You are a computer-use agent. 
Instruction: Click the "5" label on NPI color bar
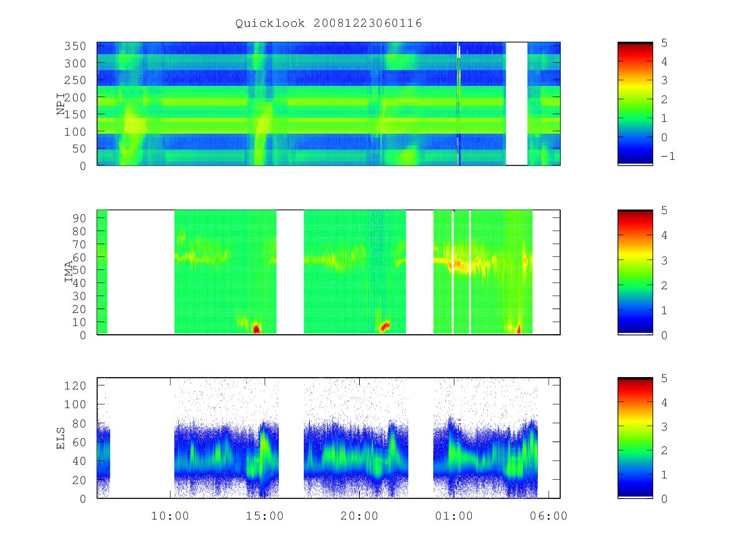tap(664, 42)
